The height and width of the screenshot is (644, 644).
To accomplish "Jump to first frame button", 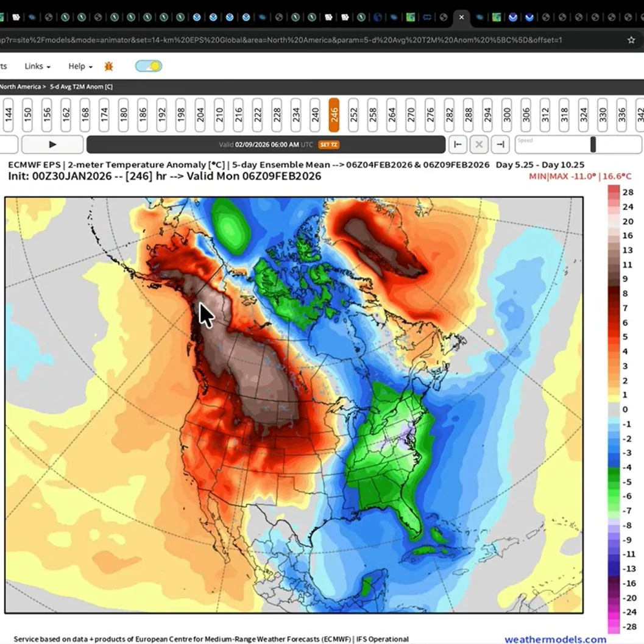I will tap(458, 144).
